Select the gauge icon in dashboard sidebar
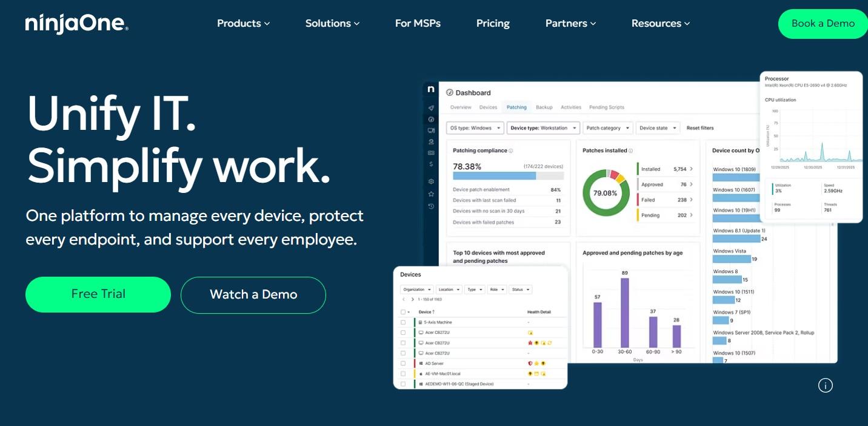The image size is (868, 426). (431, 120)
